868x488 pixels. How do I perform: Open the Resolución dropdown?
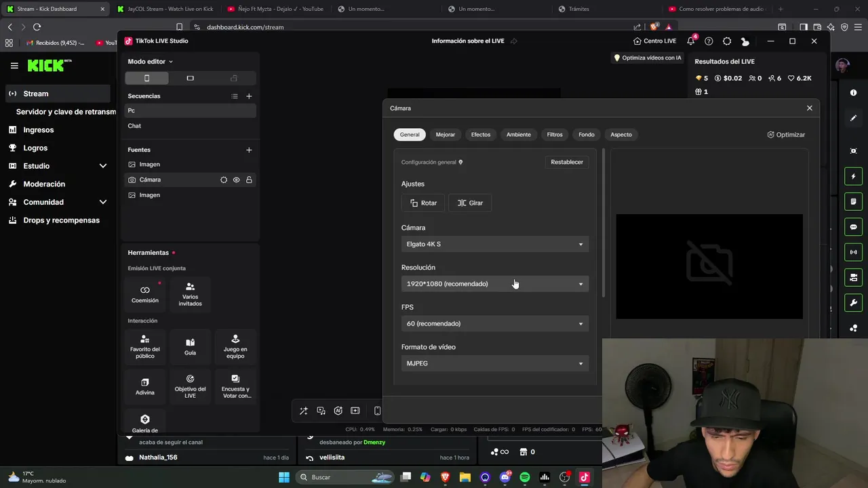(495, 284)
